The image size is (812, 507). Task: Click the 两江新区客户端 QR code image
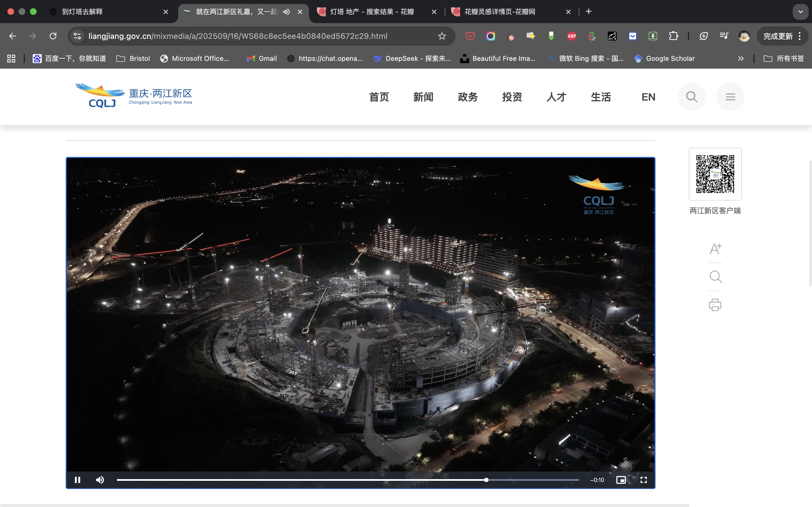[x=715, y=174]
